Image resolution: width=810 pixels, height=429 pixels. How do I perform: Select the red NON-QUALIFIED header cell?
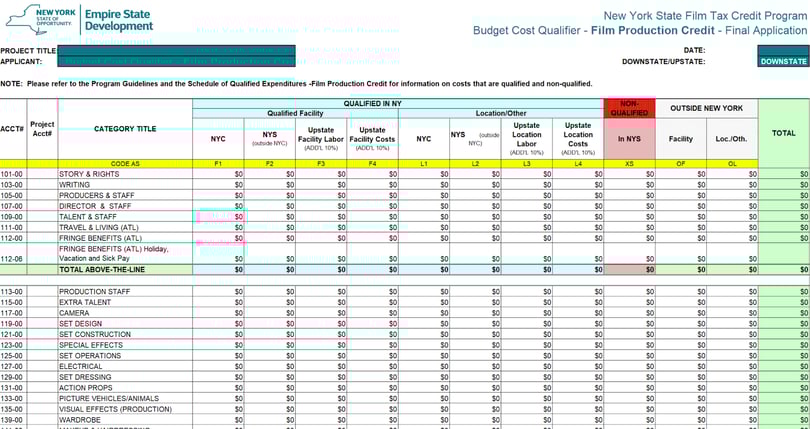(629, 109)
